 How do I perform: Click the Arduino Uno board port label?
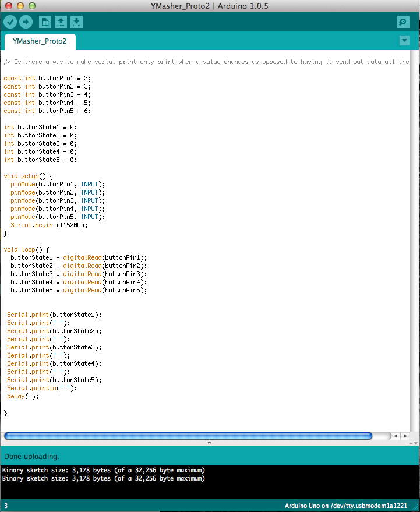345,506
